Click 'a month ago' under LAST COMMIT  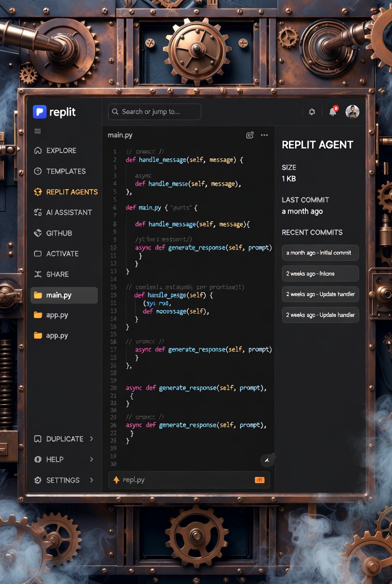click(302, 211)
